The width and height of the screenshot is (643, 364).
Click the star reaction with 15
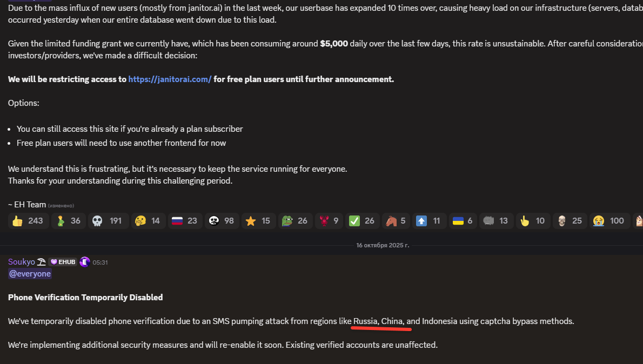pyautogui.click(x=258, y=221)
